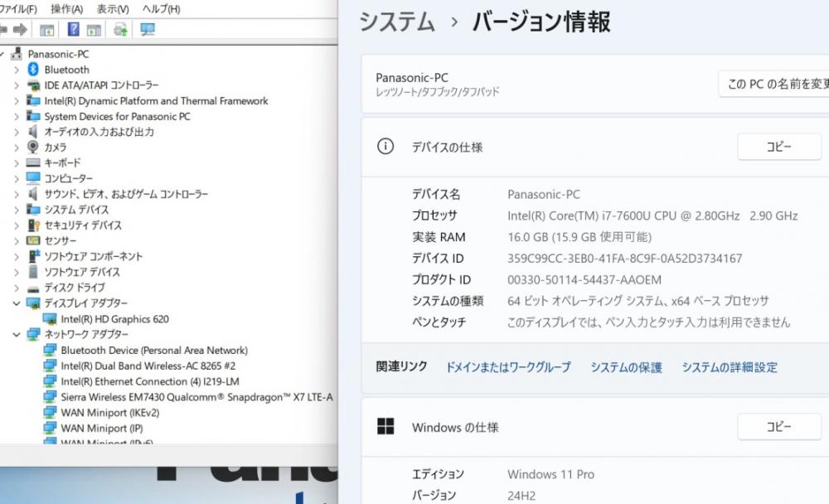Click the システムの種類 value 64 ビット
This screenshot has height=504, width=829.
[x=638, y=301]
